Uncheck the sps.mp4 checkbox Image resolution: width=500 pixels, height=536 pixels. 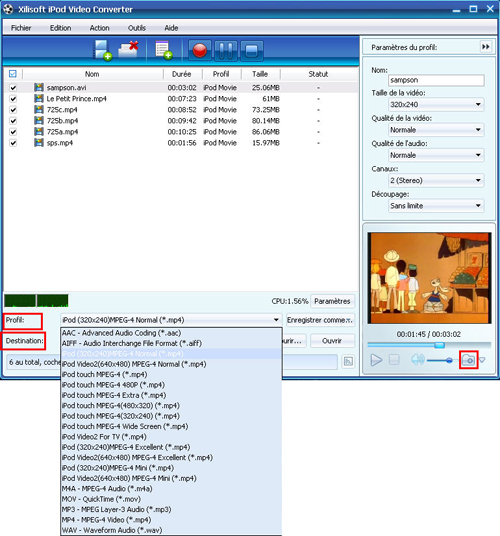(13, 143)
